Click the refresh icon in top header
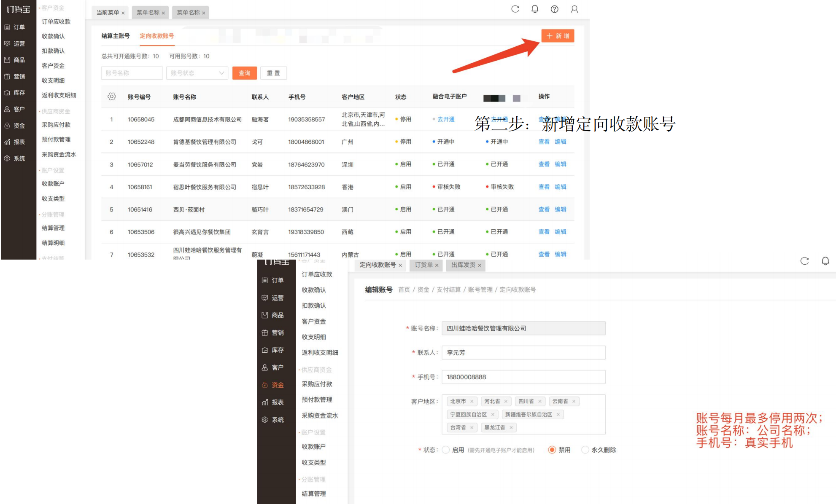This screenshot has width=836, height=504. [515, 9]
